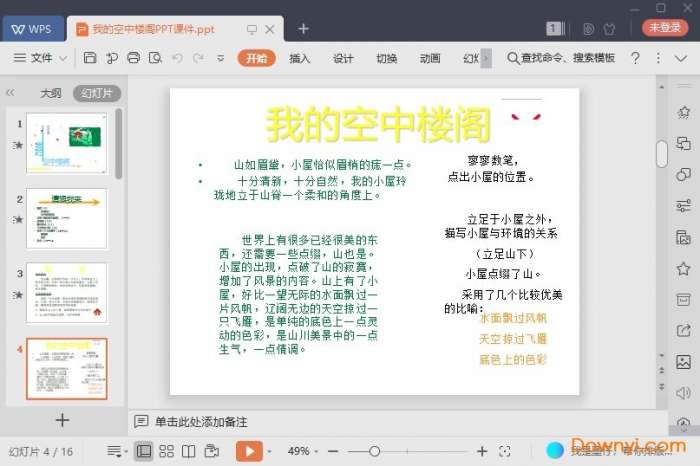The height and width of the screenshot is (466, 700).
Task: Click the slideshow play button
Action: click(249, 451)
